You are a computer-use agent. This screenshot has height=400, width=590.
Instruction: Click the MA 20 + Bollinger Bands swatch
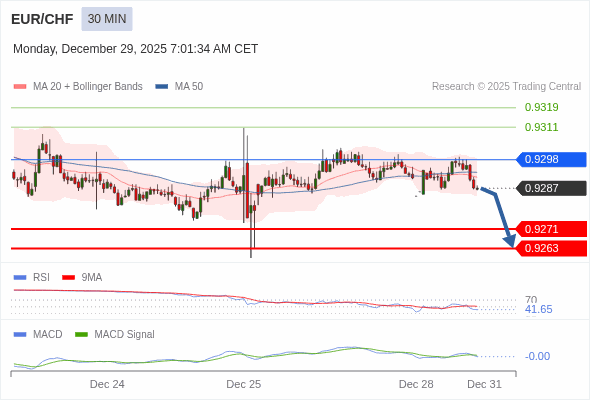[x=20, y=87]
